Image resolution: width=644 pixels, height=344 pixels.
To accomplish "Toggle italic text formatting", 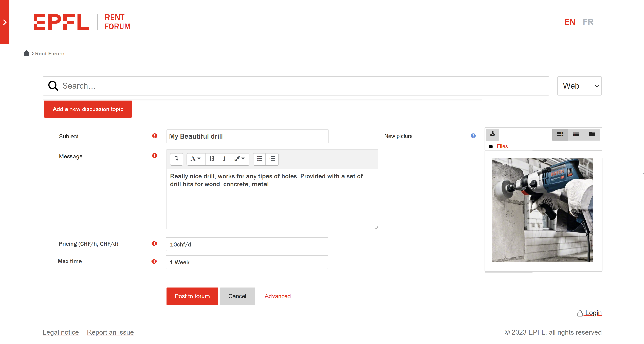I will (224, 159).
